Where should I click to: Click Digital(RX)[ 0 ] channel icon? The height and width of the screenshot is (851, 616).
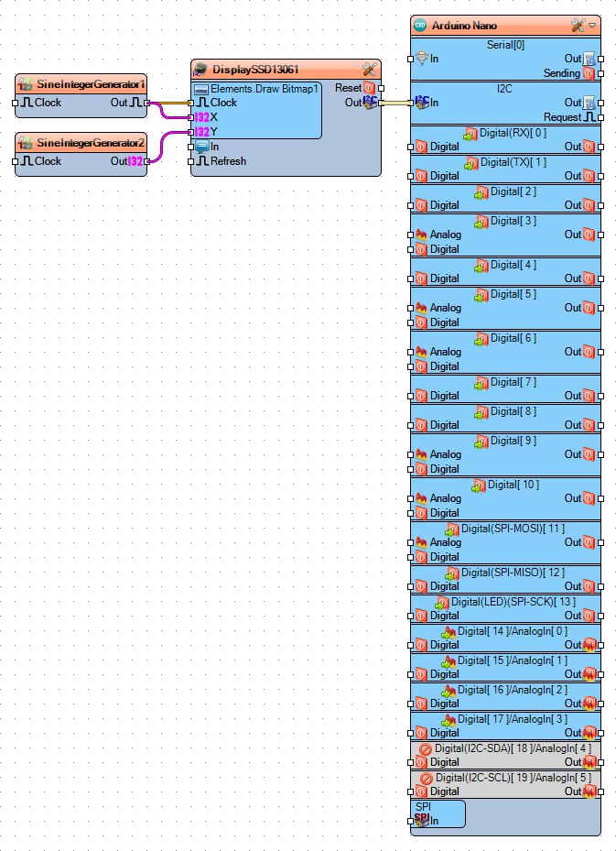(470, 134)
